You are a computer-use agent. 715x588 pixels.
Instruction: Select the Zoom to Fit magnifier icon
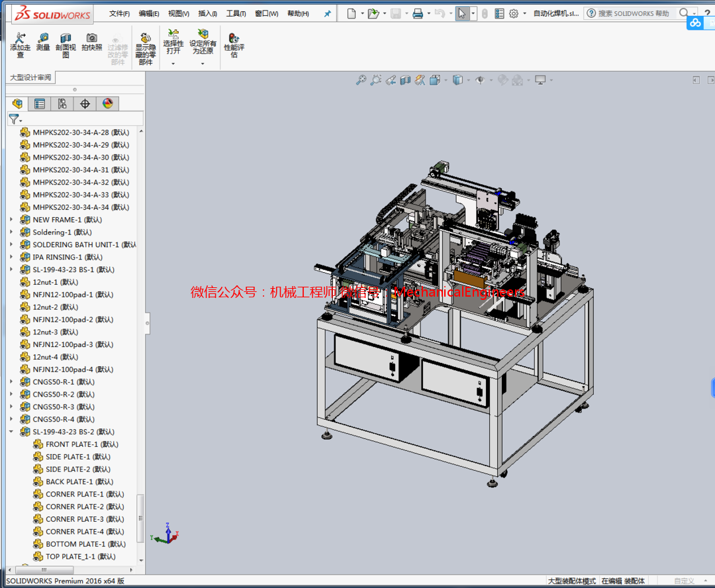tap(361, 79)
